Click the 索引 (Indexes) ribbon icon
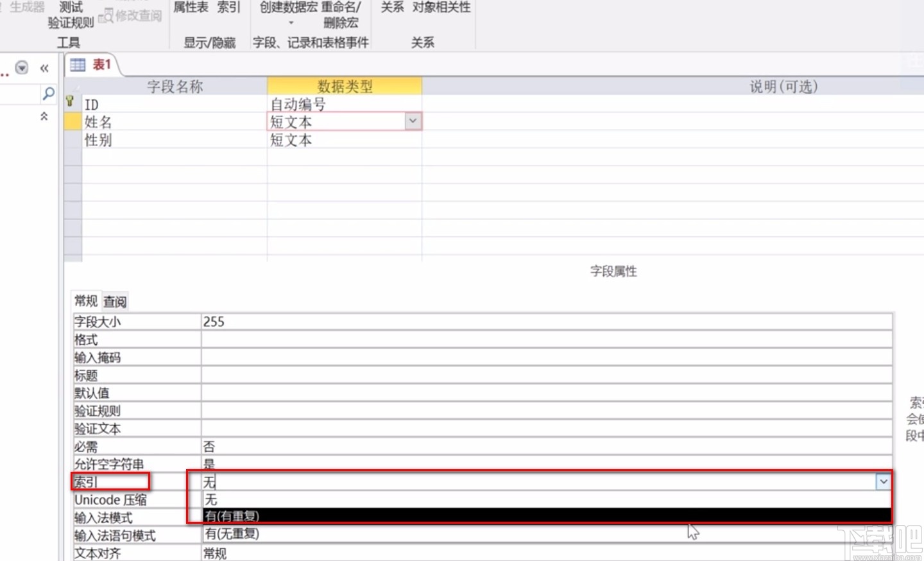This screenshot has width=924, height=561. 230,8
